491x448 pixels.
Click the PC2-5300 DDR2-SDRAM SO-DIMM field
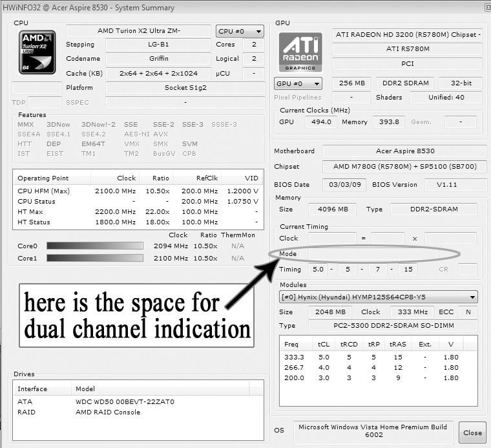coord(393,326)
